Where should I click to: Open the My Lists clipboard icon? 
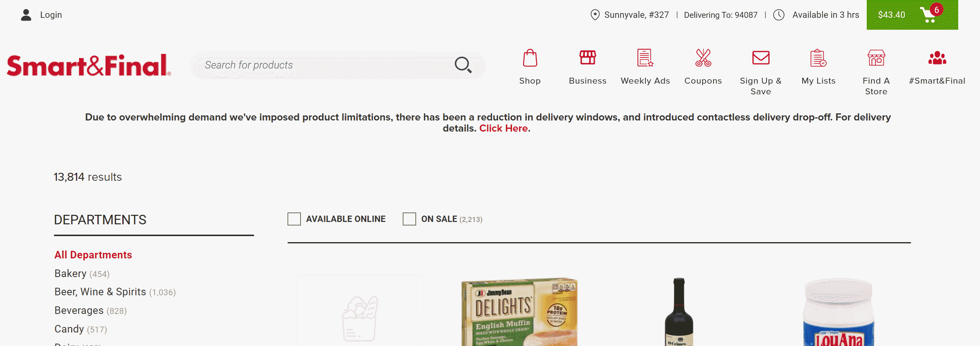pos(818,58)
